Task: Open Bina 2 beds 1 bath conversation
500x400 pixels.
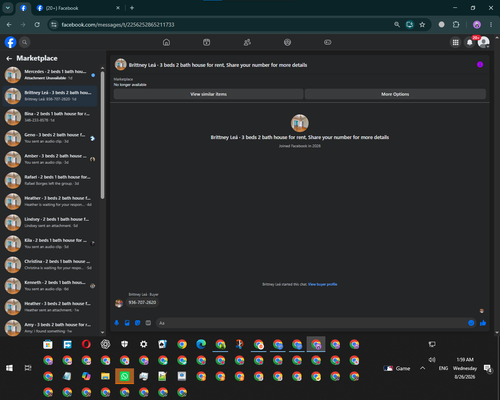Action: tap(50, 117)
